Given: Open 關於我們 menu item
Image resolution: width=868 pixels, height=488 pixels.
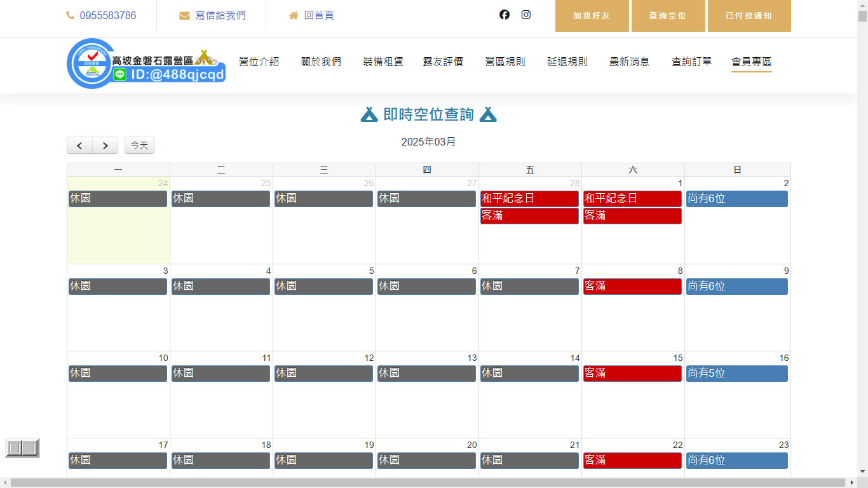Looking at the screenshot, I should [321, 62].
